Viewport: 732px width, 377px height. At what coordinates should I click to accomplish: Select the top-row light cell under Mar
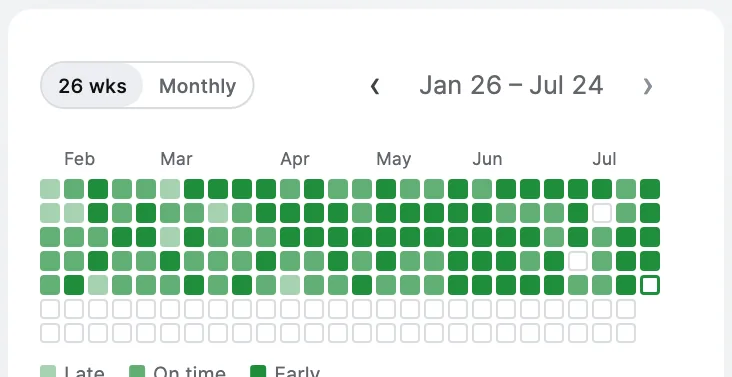click(x=170, y=189)
